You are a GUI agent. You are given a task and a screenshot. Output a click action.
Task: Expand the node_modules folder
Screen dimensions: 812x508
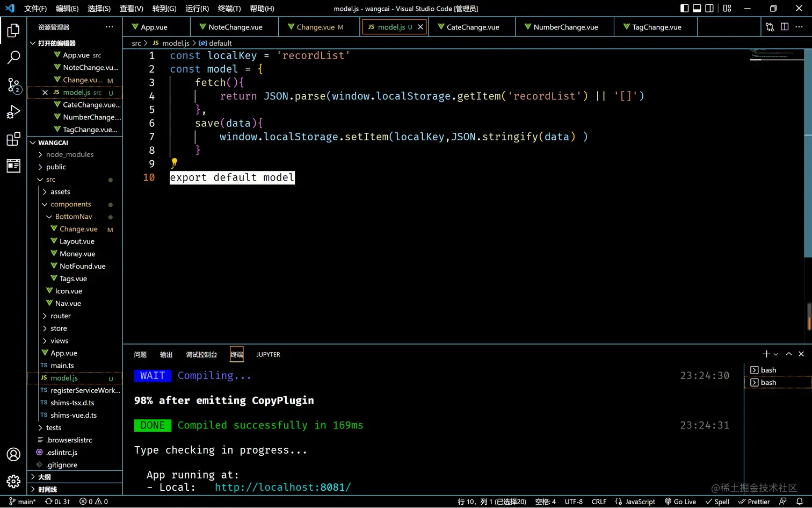[69, 154]
